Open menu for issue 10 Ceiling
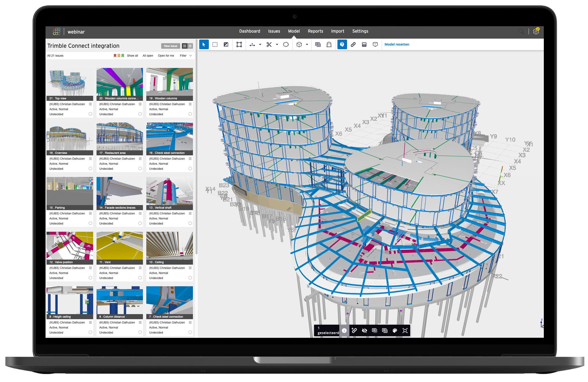 pyautogui.click(x=190, y=268)
